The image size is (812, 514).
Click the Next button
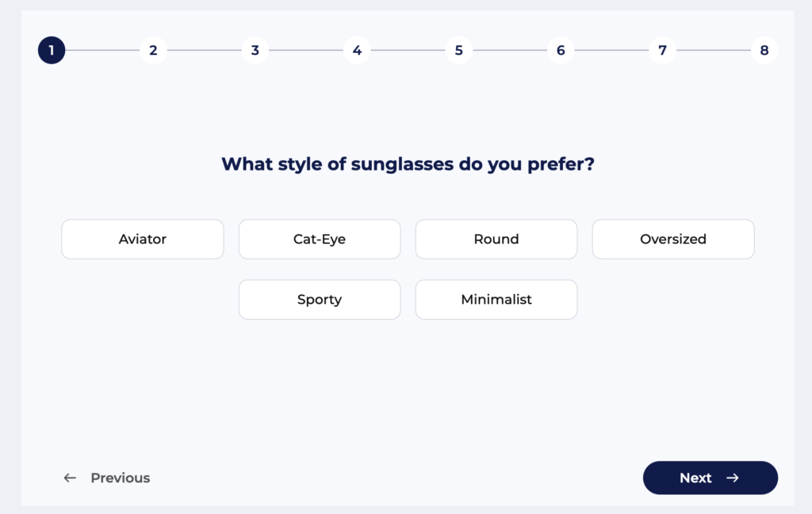(x=710, y=478)
